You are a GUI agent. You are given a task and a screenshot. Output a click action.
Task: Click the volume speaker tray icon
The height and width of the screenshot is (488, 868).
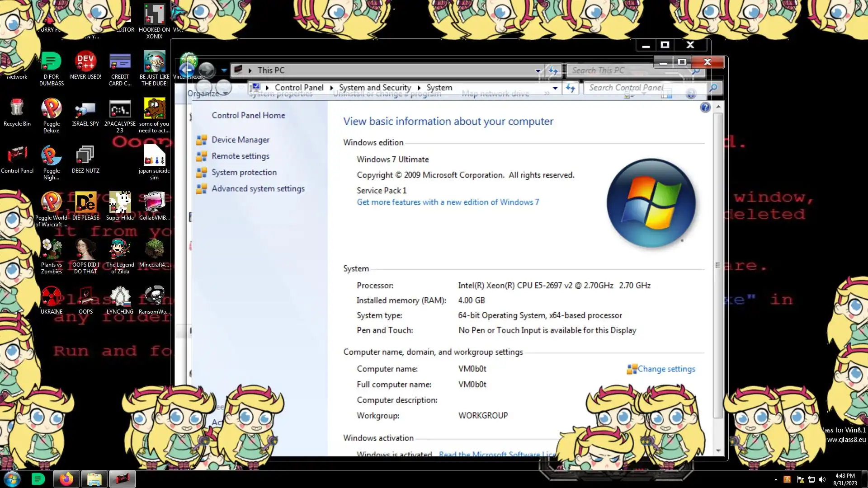[x=822, y=479]
